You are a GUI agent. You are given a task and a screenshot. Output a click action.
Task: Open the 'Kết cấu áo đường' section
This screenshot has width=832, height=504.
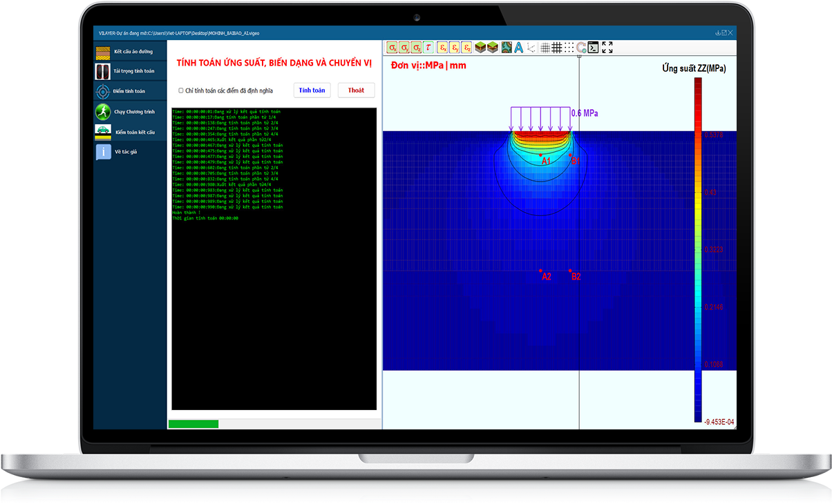(130, 52)
